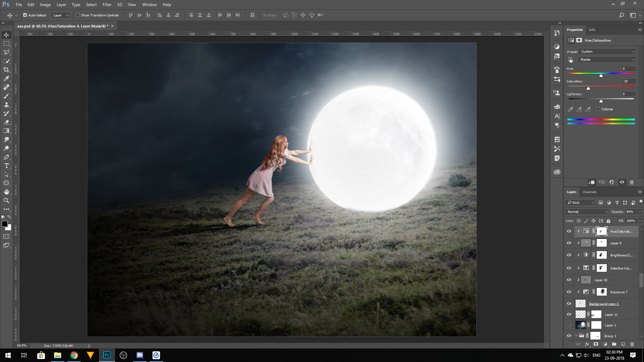
Task: Click the add layer style fx icon
Action: coord(587,344)
